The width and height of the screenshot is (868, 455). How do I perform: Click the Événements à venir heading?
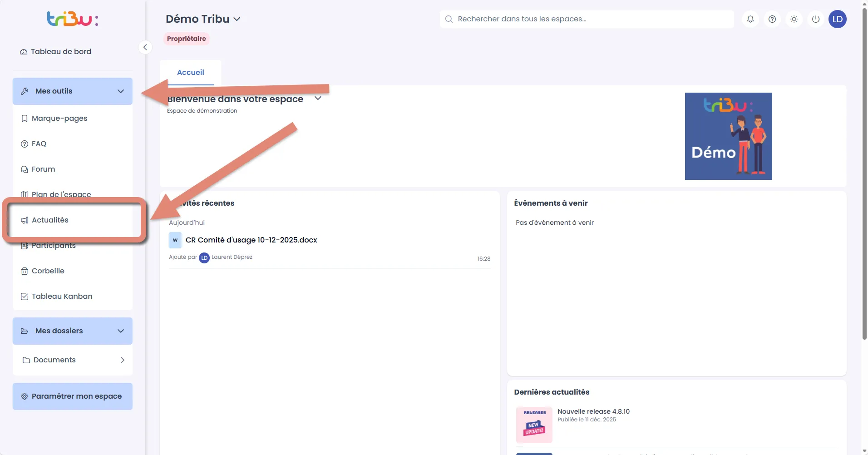tap(551, 203)
